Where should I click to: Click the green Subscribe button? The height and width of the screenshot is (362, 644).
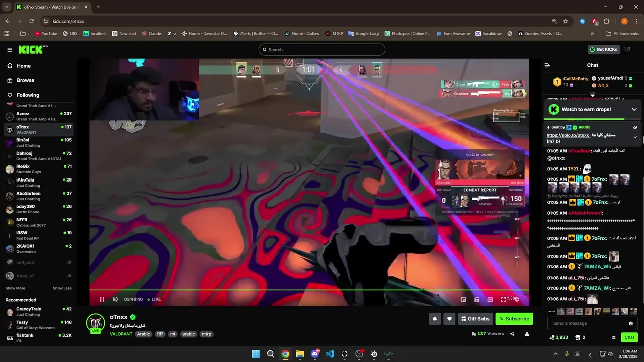514,319
